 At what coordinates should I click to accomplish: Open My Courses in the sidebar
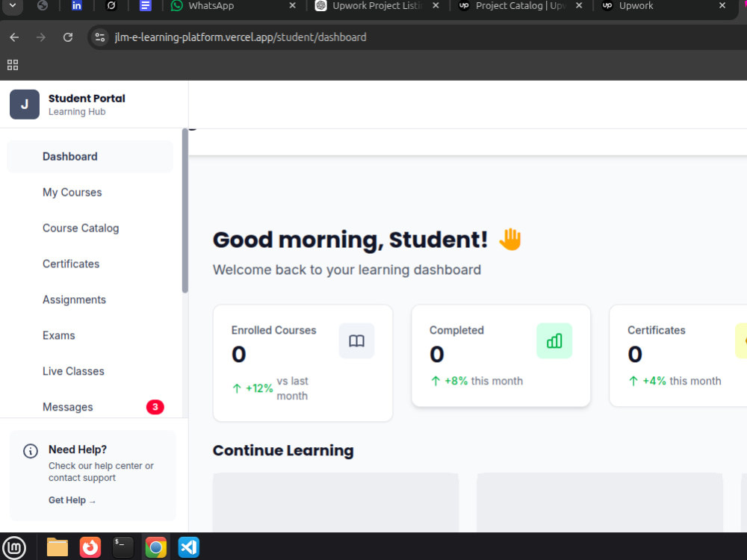90,193
